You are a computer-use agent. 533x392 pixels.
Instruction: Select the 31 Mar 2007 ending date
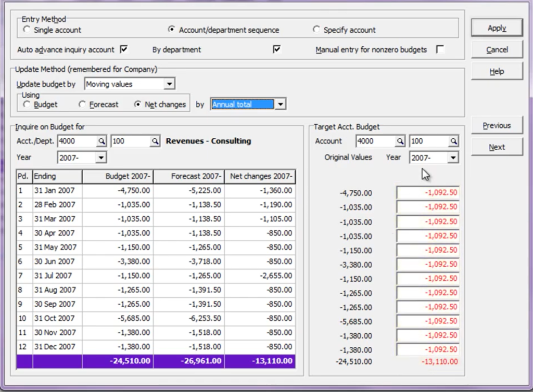[x=54, y=219]
